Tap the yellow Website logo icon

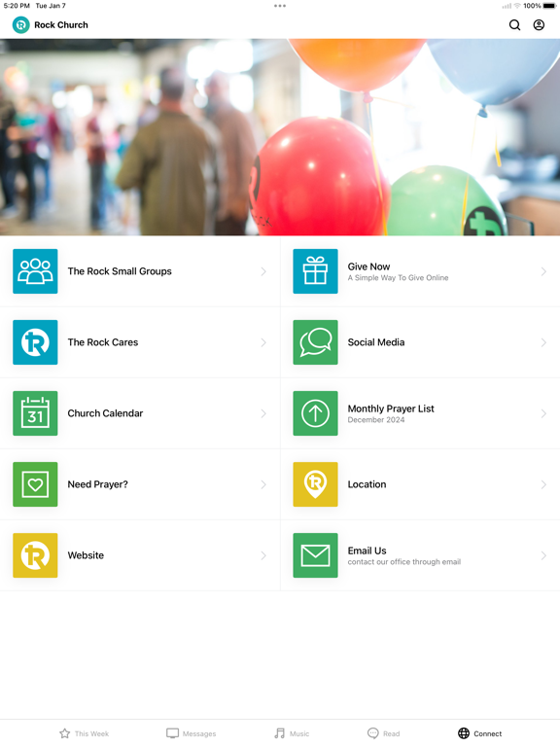click(x=35, y=555)
